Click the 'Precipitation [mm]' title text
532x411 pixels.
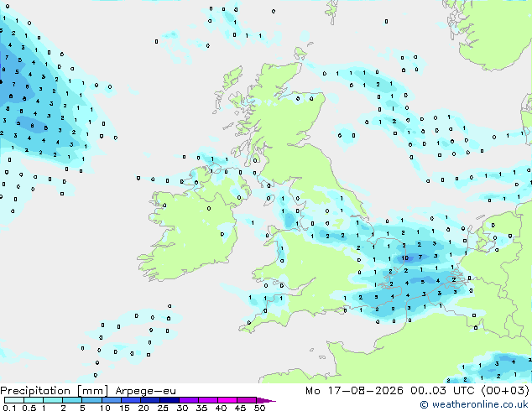pyautogui.click(x=55, y=391)
